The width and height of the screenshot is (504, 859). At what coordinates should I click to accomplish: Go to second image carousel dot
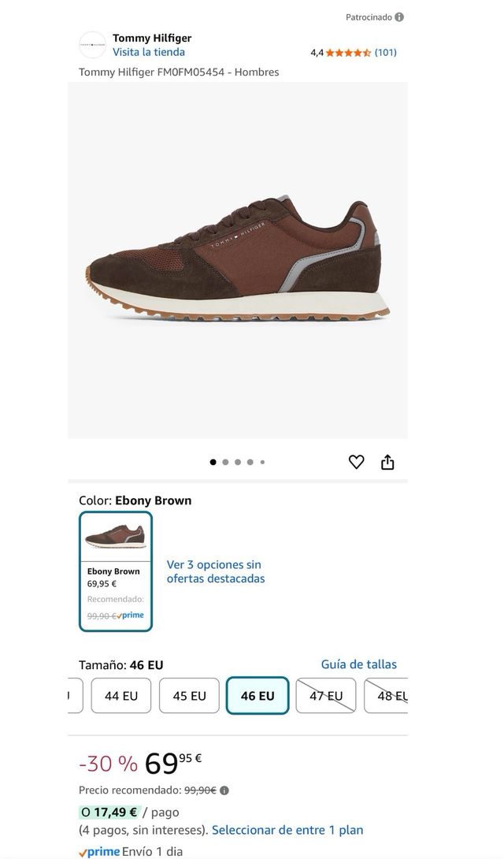225,462
